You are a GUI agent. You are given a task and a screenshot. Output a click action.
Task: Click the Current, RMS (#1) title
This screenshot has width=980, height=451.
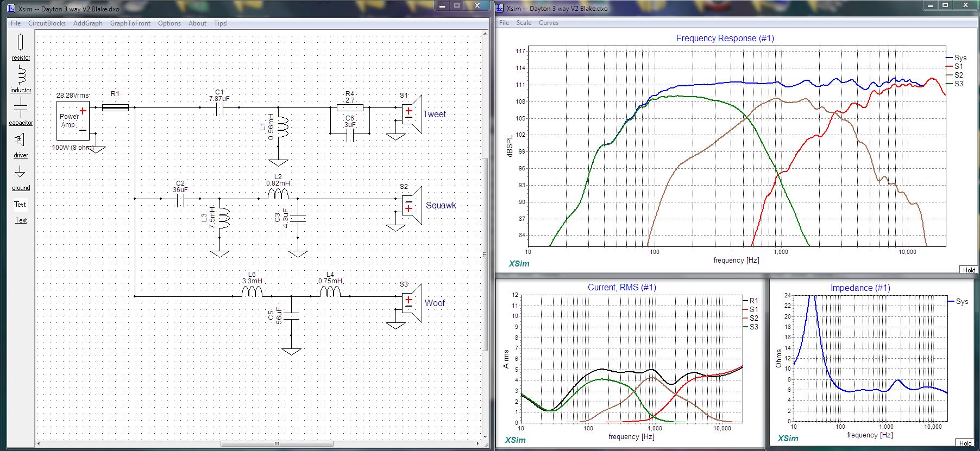coord(621,288)
